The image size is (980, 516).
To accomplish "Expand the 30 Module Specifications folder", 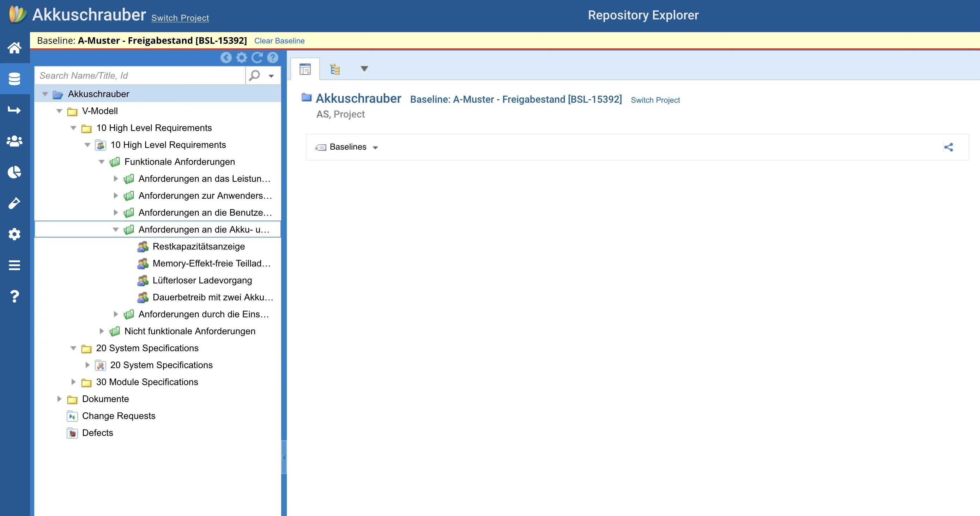I will [73, 382].
